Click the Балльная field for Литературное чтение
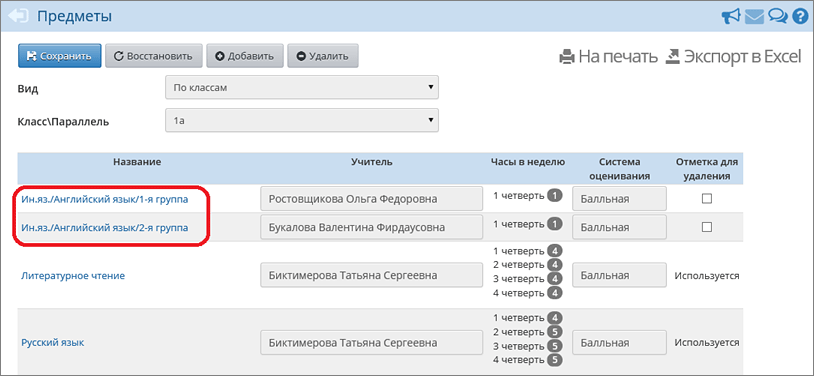 tap(619, 275)
